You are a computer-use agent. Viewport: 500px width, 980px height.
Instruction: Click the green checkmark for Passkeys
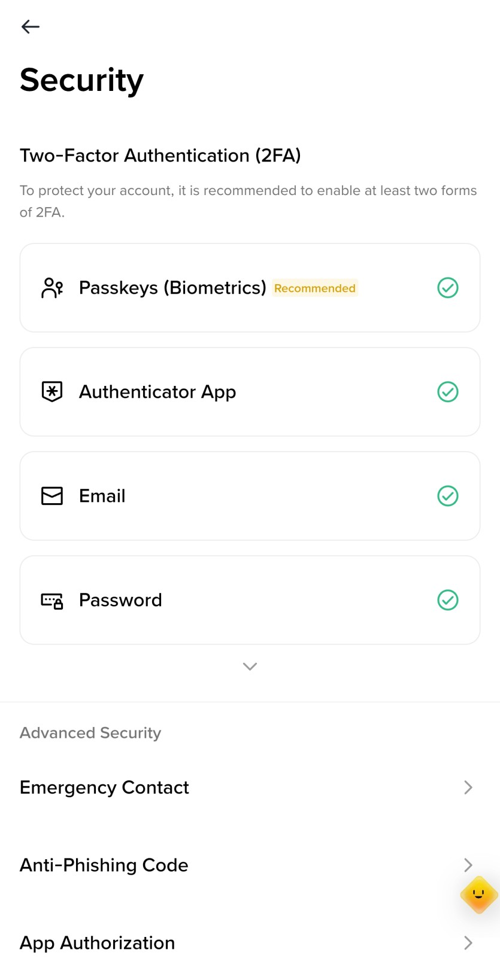[x=448, y=288]
